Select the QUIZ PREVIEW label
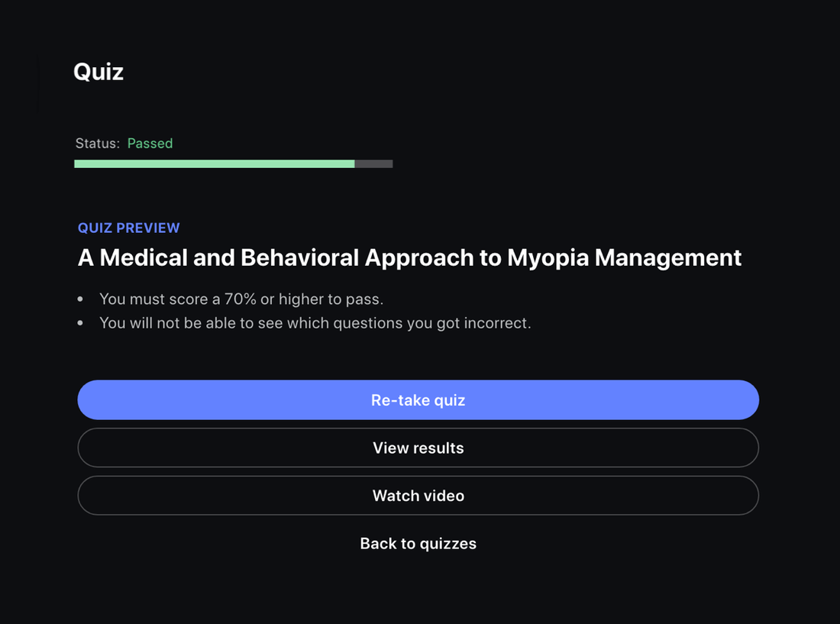 [128, 228]
